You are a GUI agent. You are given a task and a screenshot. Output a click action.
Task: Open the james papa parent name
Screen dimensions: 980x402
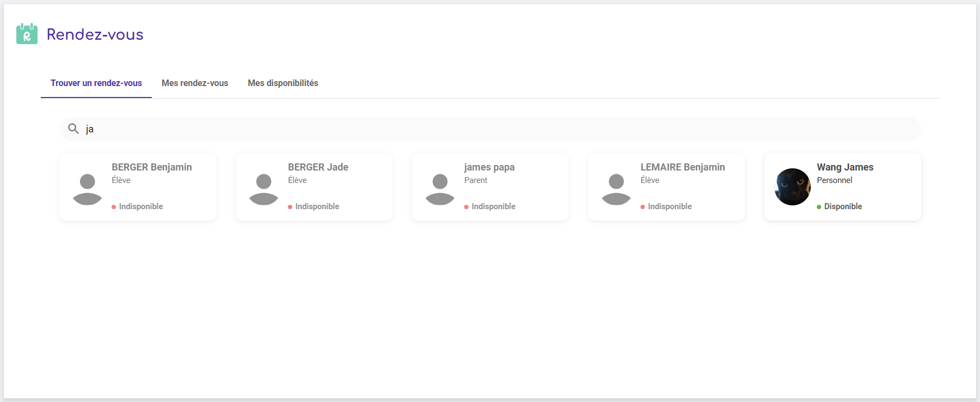click(489, 167)
